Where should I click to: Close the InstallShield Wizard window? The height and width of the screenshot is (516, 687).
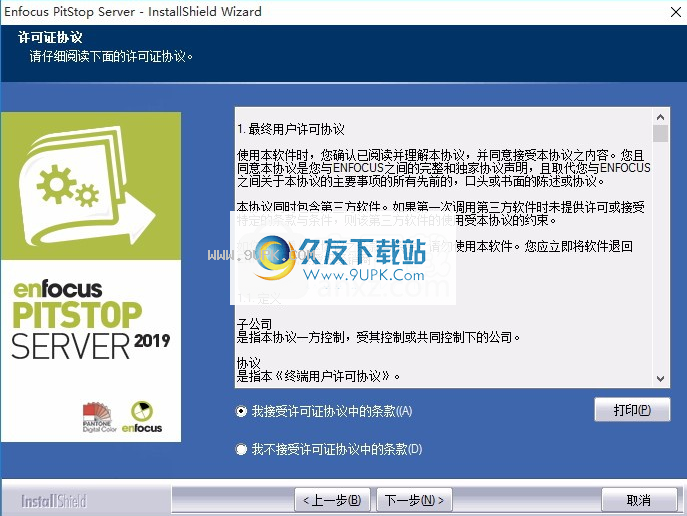coord(676,12)
